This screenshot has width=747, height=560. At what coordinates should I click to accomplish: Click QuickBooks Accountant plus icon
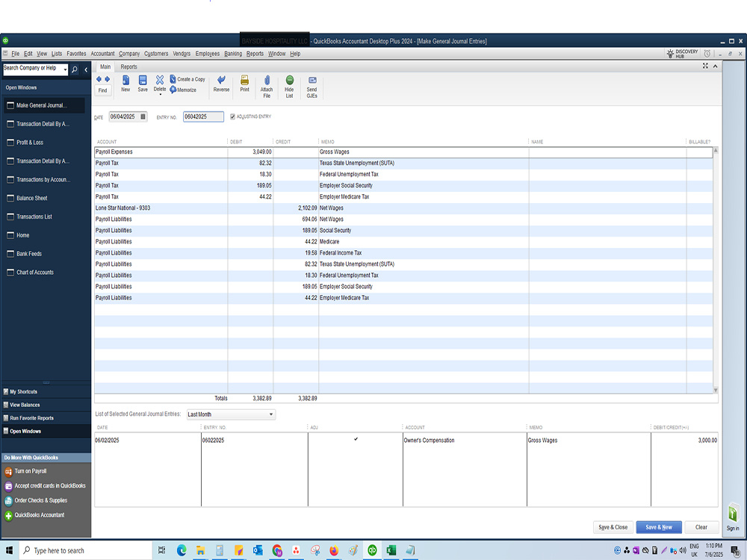click(x=8, y=516)
